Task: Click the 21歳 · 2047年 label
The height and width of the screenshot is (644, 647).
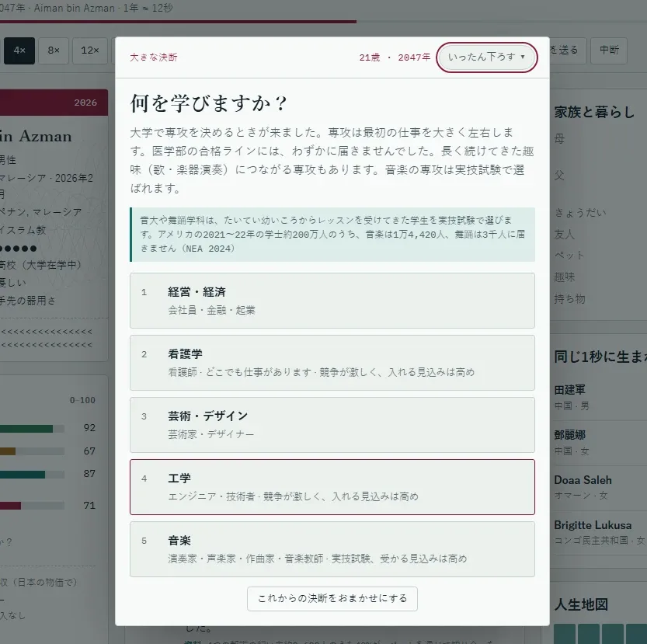Action: (x=395, y=57)
